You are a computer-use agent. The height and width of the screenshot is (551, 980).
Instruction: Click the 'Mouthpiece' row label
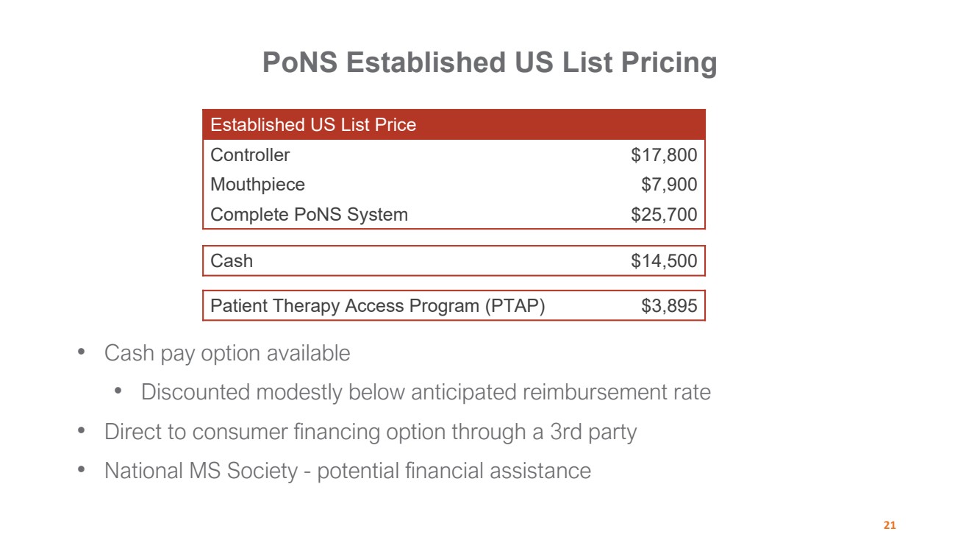tap(257, 184)
